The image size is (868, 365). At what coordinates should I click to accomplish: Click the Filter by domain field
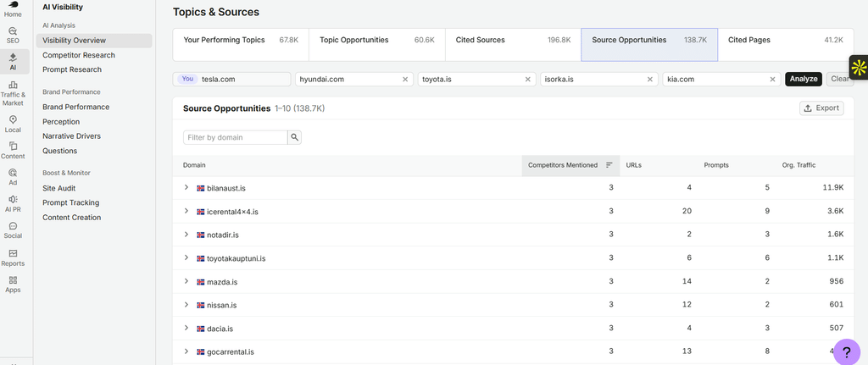pos(236,137)
